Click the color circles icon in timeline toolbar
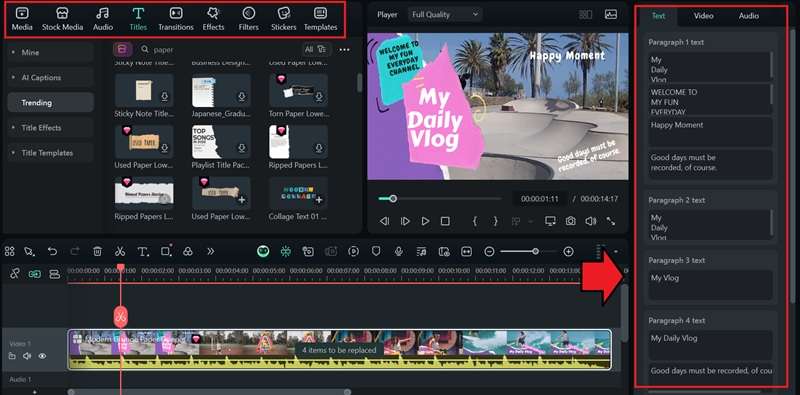 coord(188,251)
